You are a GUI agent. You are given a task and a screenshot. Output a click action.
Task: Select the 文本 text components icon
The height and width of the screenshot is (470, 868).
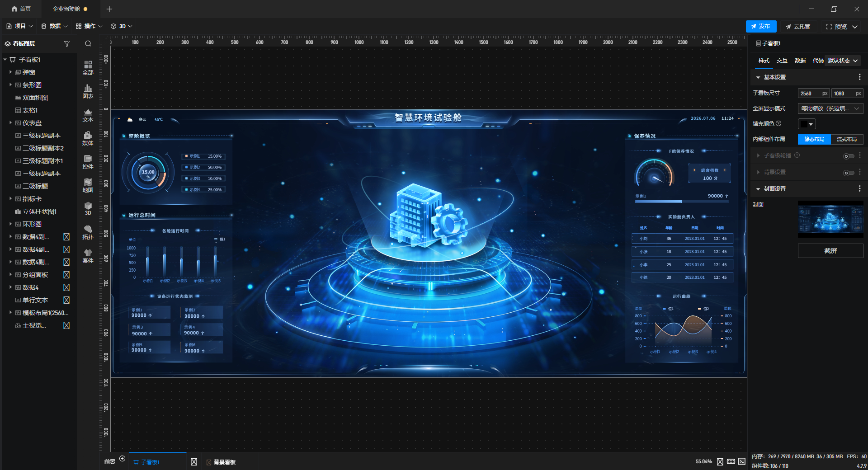click(88, 115)
